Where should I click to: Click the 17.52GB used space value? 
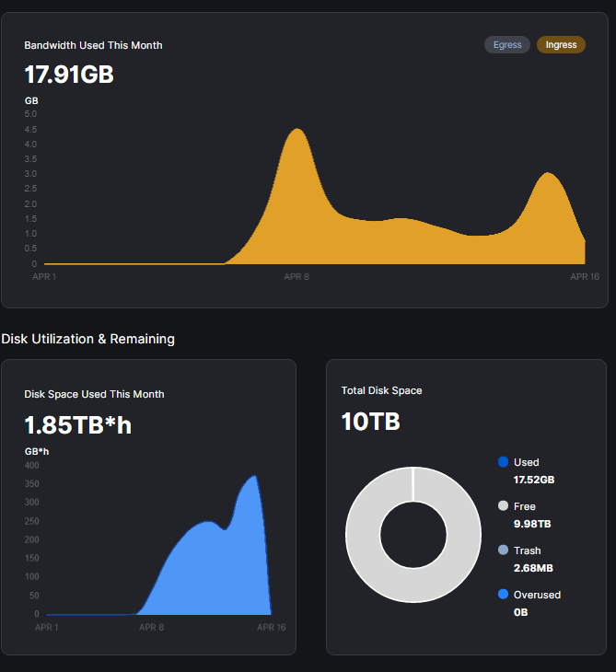pyautogui.click(x=533, y=480)
